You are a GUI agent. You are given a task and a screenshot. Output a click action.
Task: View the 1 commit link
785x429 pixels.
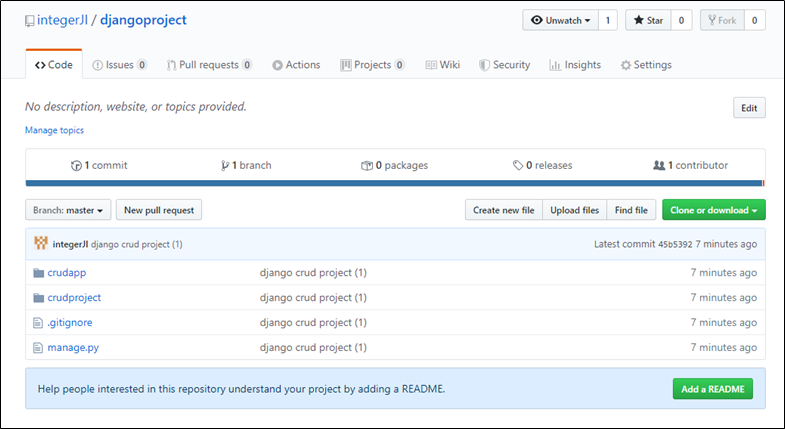click(99, 165)
